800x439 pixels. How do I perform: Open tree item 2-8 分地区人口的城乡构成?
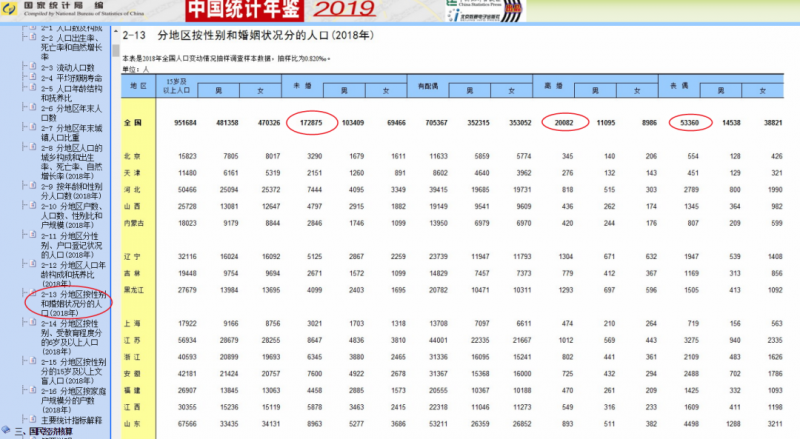click(x=71, y=162)
